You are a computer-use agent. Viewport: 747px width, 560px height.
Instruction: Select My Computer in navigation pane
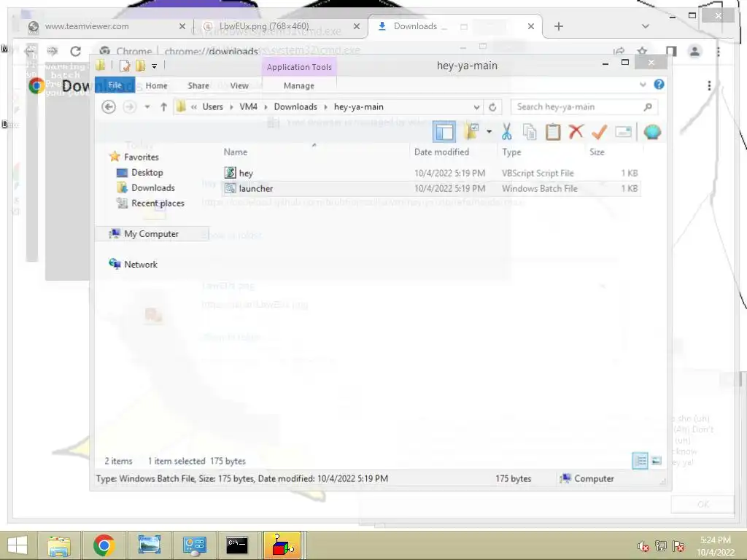pyautogui.click(x=151, y=234)
